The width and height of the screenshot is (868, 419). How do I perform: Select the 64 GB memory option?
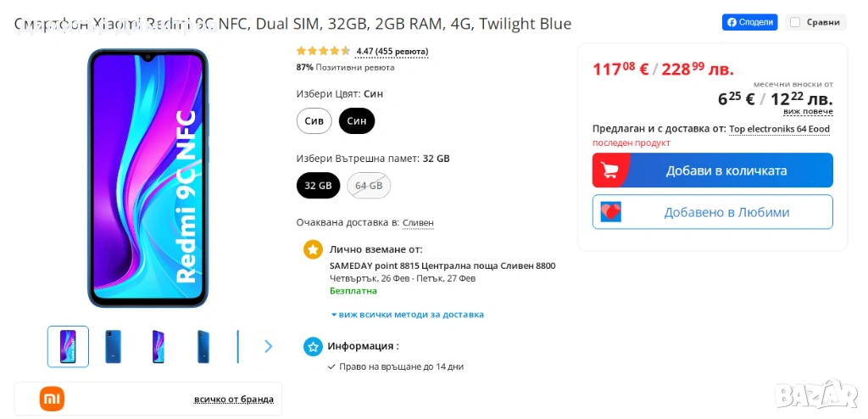click(369, 186)
